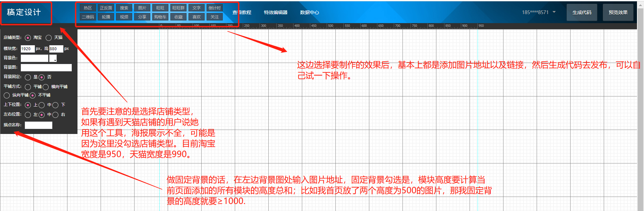The height and width of the screenshot is (211, 644).
Task: Click the 稿定设计 logo
Action: click(24, 12)
